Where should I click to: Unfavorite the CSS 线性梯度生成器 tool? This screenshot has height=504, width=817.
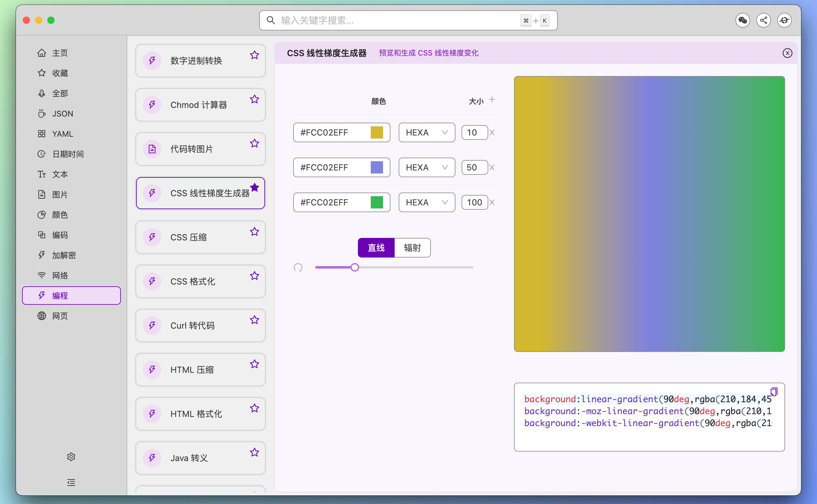point(255,187)
